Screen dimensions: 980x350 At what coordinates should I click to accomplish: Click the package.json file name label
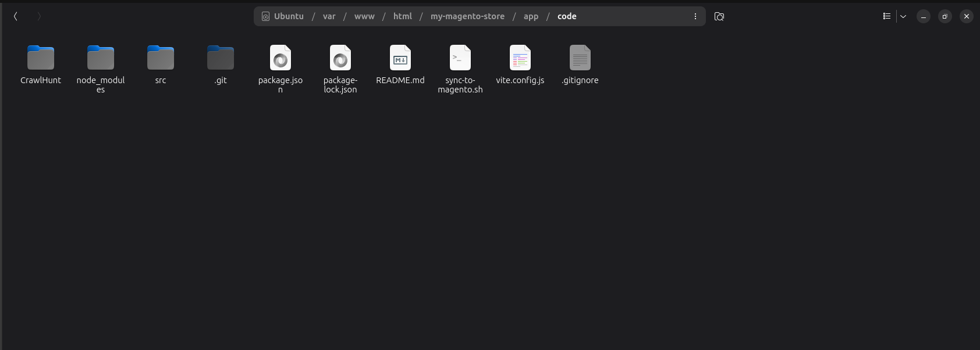point(280,85)
